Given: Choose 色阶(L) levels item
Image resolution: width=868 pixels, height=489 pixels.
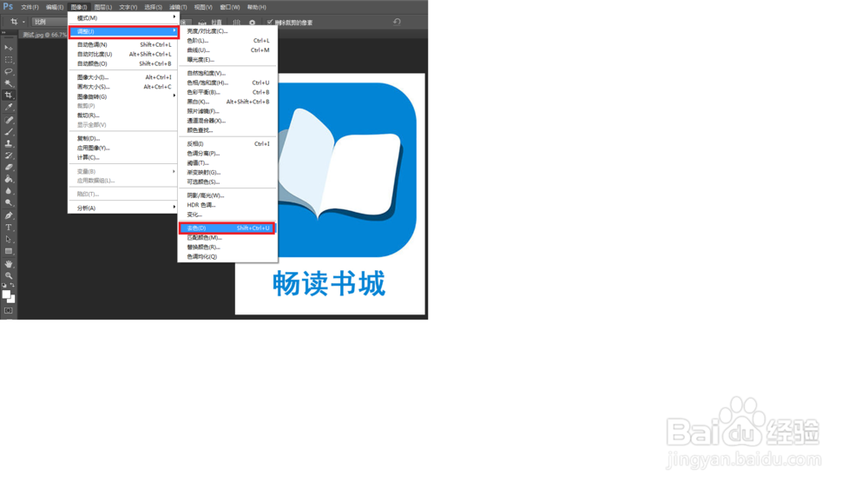Looking at the screenshot, I should [227, 41].
